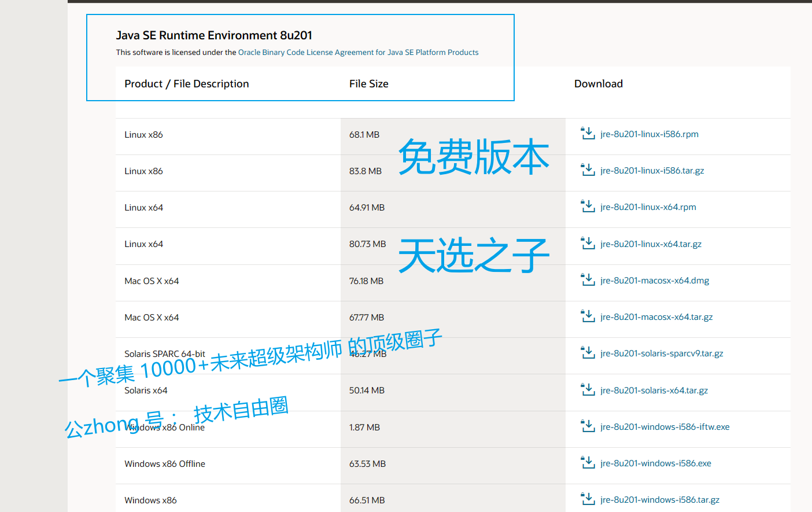
Task: Download jre-8u201-linux-i586.rpm file link
Action: pyautogui.click(x=649, y=134)
